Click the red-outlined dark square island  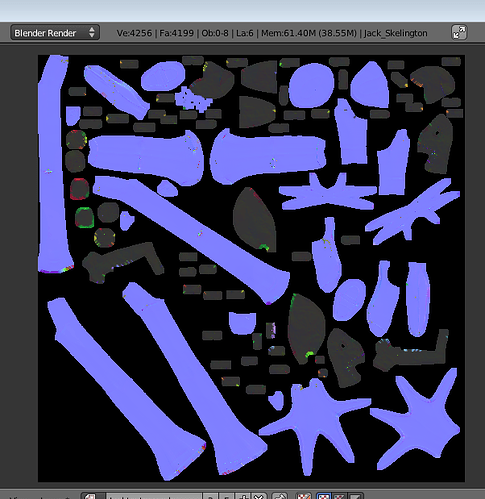click(x=79, y=189)
